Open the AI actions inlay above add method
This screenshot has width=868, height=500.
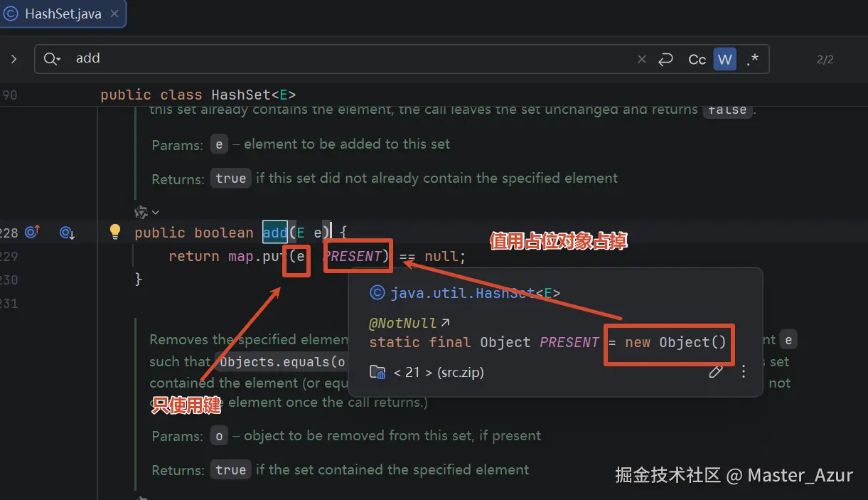[x=146, y=212]
